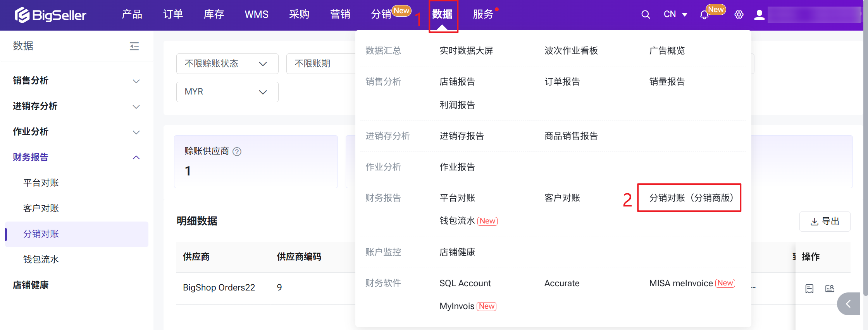The height and width of the screenshot is (330, 868).
Task: Open 钱包流水 in the dropdown menu
Action: [x=457, y=221]
